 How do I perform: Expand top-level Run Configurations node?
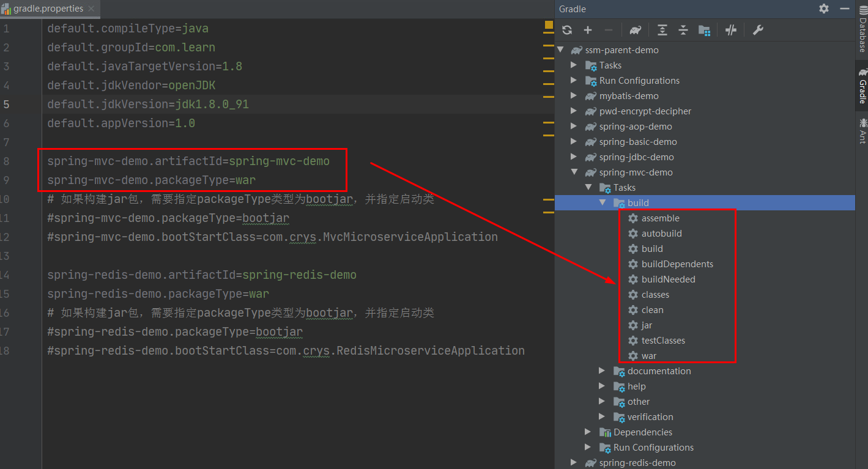click(573, 81)
